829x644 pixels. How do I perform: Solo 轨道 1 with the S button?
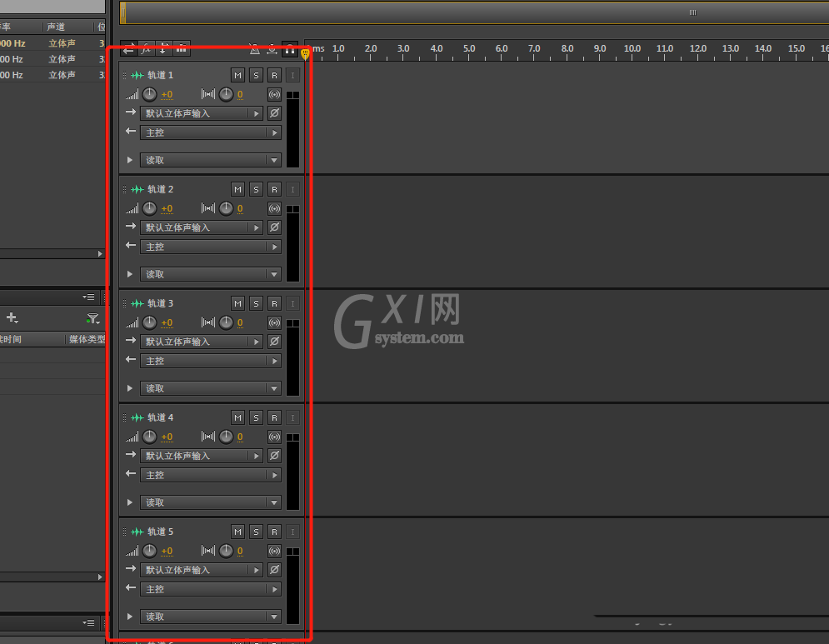(256, 75)
